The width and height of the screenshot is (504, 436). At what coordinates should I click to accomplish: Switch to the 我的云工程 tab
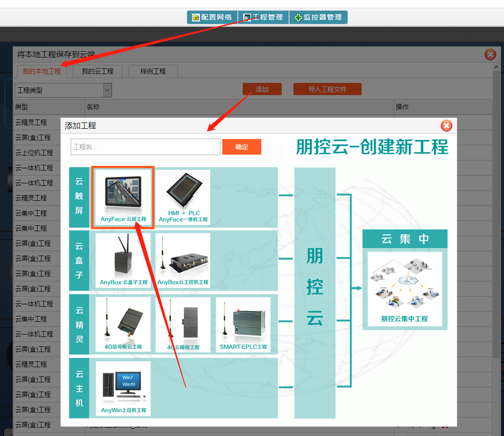[97, 71]
